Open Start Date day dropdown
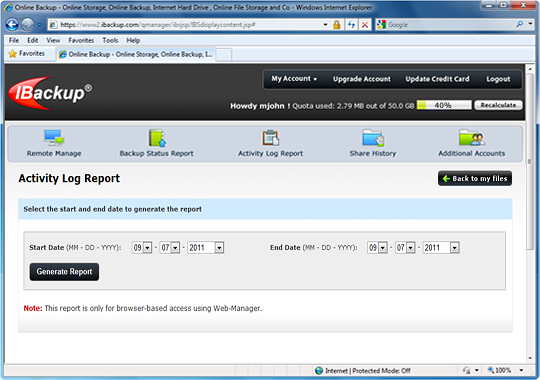Image resolution: width=540 pixels, height=380 pixels. [175, 248]
